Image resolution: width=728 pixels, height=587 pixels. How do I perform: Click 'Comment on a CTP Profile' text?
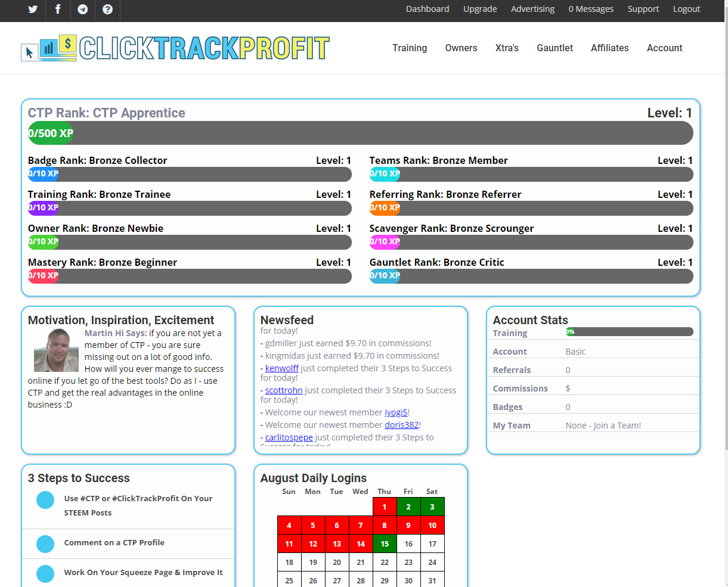point(114,542)
